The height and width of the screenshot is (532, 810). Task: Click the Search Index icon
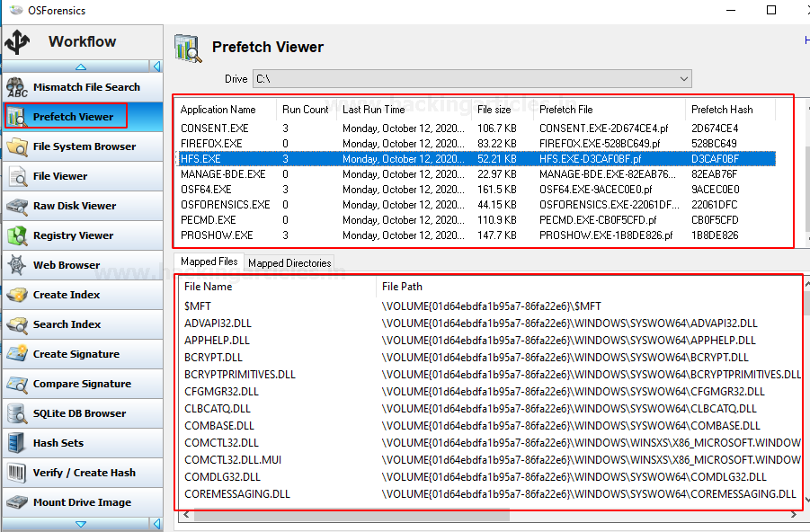pyautogui.click(x=17, y=324)
